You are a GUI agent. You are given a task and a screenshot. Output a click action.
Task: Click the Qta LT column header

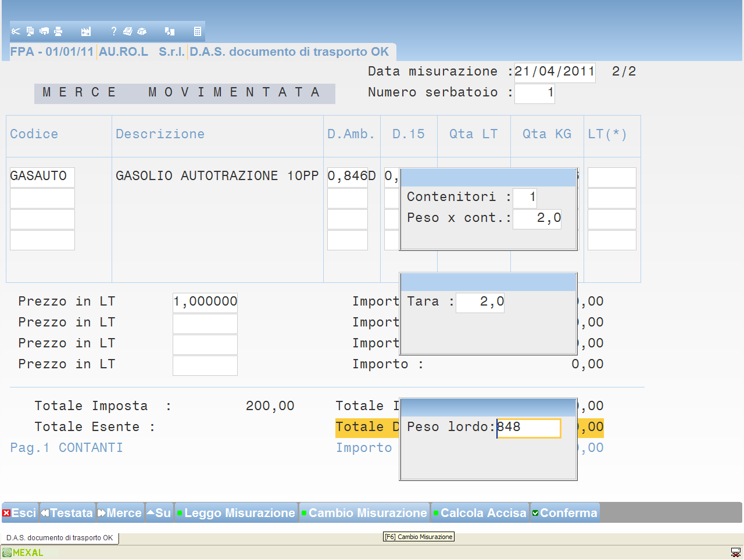tap(474, 134)
